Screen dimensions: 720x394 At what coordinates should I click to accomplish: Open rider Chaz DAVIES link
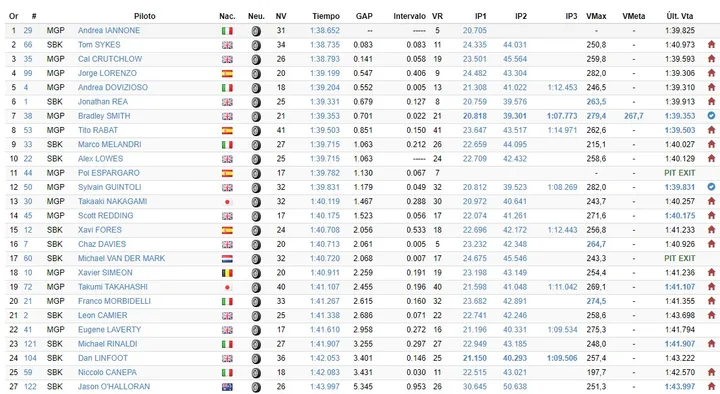coord(101,244)
